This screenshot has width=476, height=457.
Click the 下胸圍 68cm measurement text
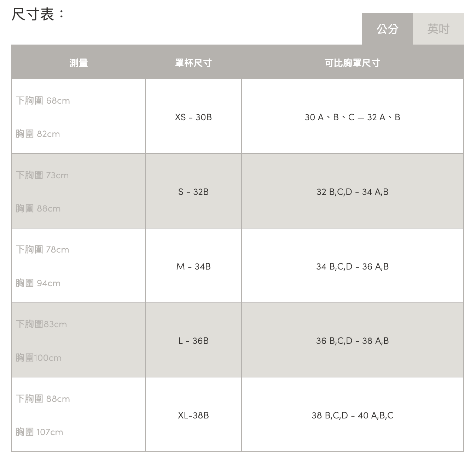click(x=43, y=101)
